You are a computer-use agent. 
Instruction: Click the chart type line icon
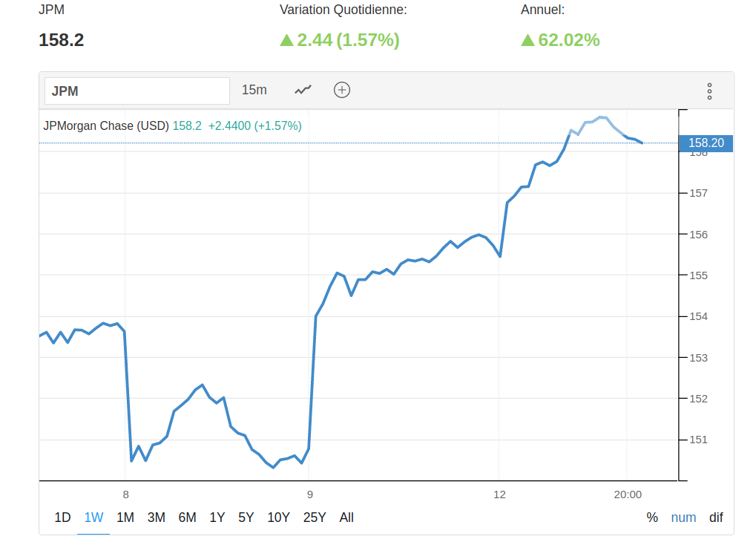(303, 90)
